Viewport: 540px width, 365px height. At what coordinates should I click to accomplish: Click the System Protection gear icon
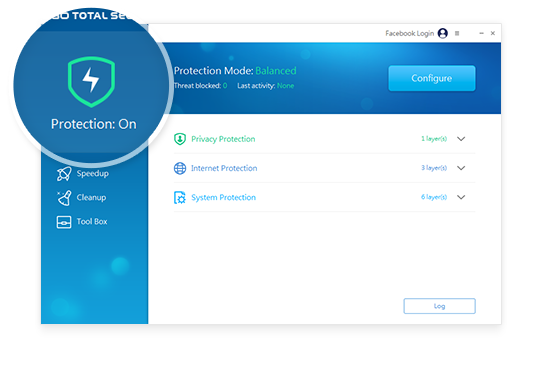tap(180, 198)
